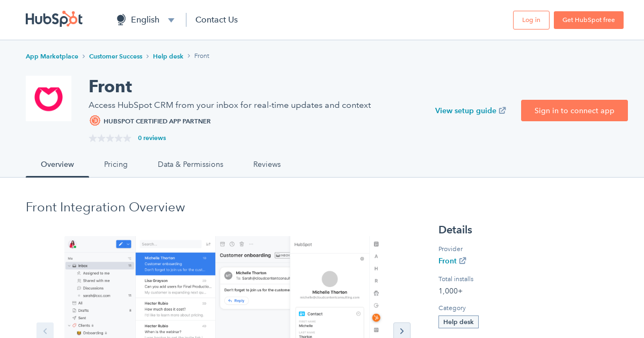Open the 0 reviews link

coord(152,138)
